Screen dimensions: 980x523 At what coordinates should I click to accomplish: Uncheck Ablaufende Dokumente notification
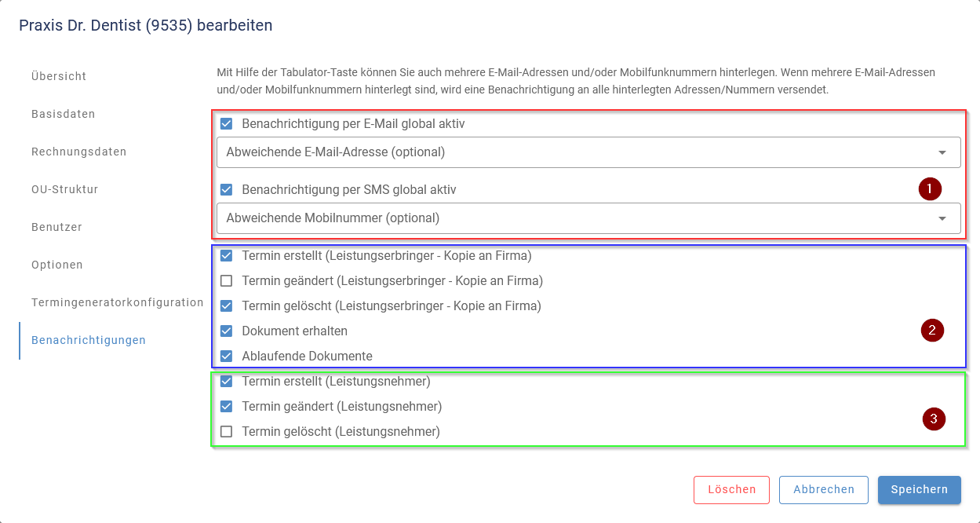[x=227, y=357]
